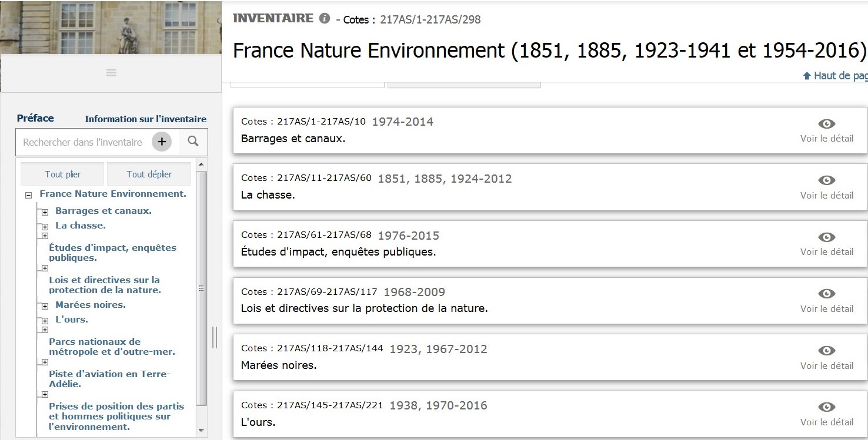Click the panel splitter handle beside the tree
The height and width of the screenshot is (440, 868).
point(215,337)
